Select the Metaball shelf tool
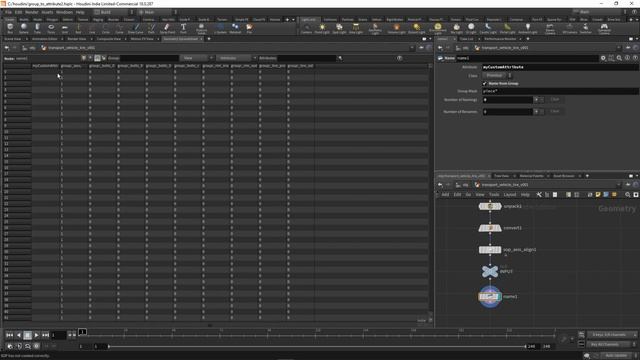 235,28
